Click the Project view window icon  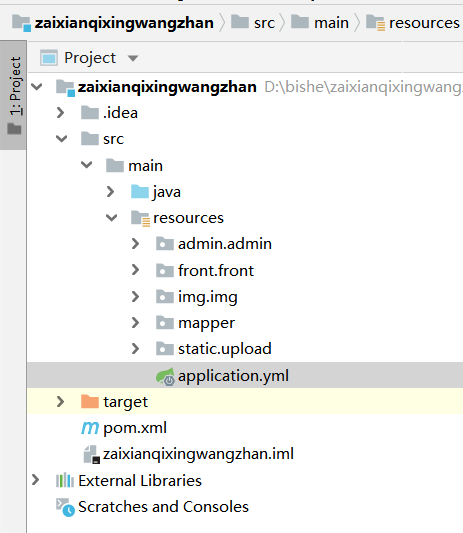click(49, 58)
